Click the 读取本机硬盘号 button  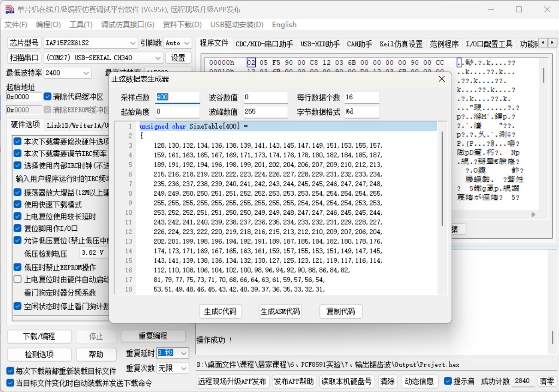[x=346, y=381]
